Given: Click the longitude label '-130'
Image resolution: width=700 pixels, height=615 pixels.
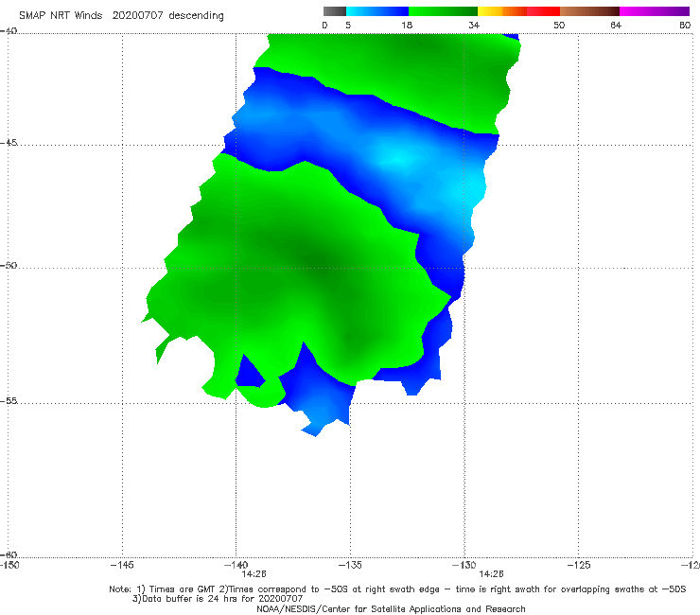Looking at the screenshot, I should (x=464, y=565).
